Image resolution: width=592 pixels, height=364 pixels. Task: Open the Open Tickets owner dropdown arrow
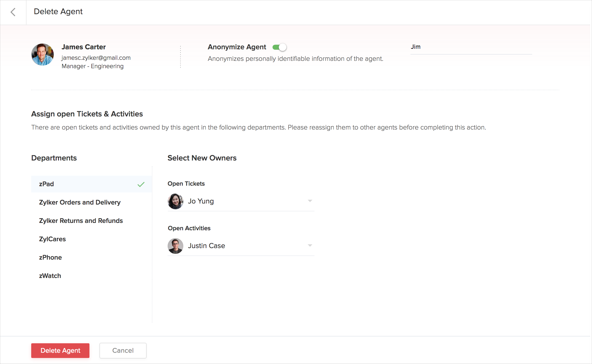click(x=310, y=201)
